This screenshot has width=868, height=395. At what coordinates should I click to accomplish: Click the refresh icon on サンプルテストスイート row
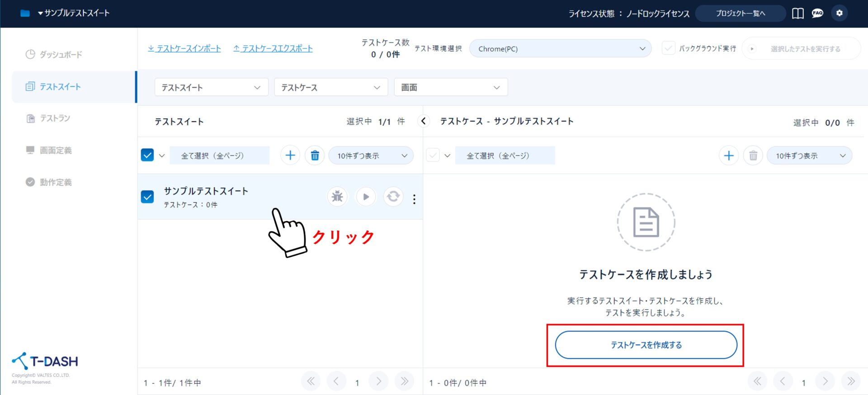[x=393, y=197]
